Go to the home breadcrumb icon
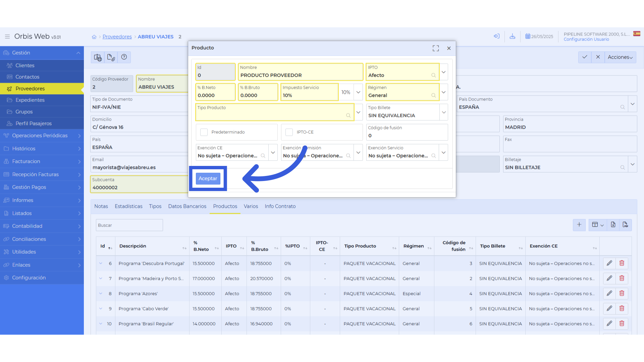Viewport: 644px width, 362px height. click(x=94, y=37)
